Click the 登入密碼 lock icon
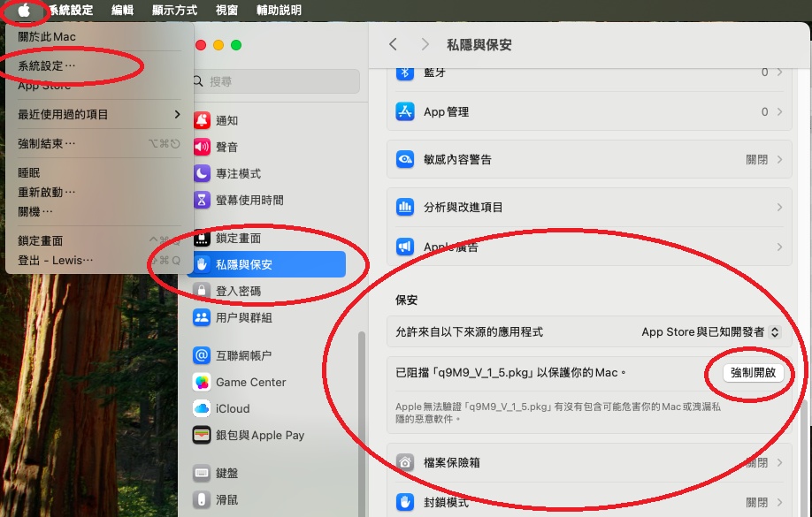This screenshot has height=517, width=812. [x=202, y=291]
